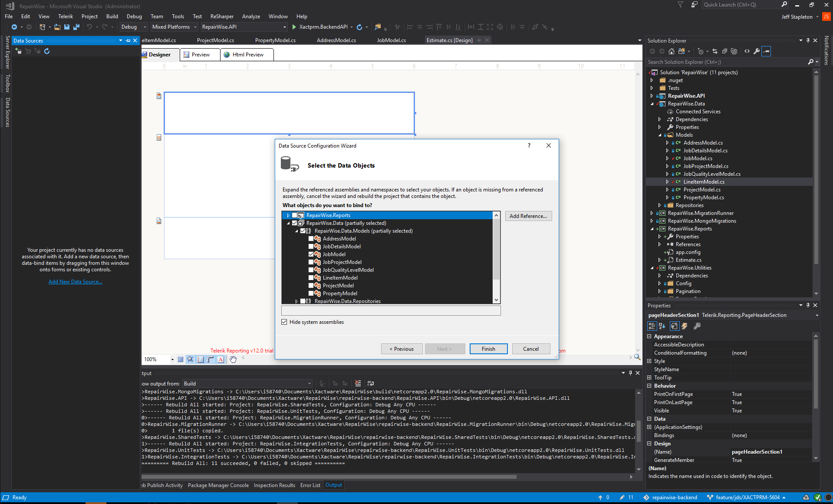Viewport: 833px width, 504px height.
Task: Click the git branch feature/jds status item
Action: [748, 497]
